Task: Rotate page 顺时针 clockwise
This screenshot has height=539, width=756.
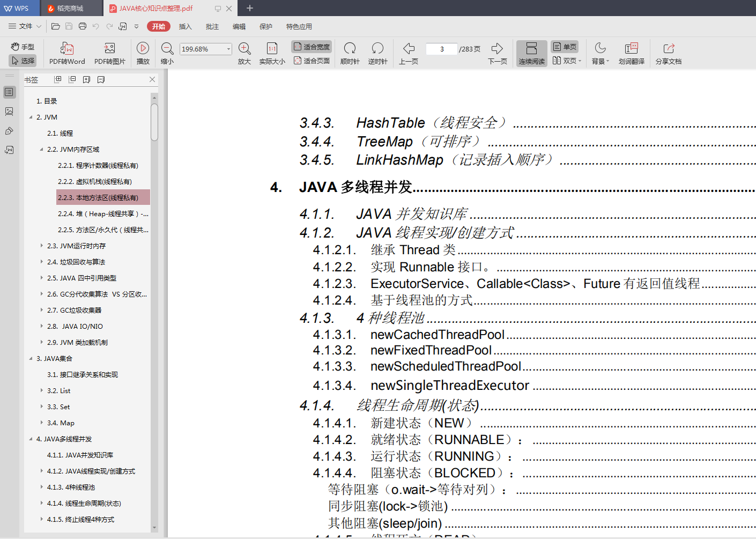Action: [350, 54]
